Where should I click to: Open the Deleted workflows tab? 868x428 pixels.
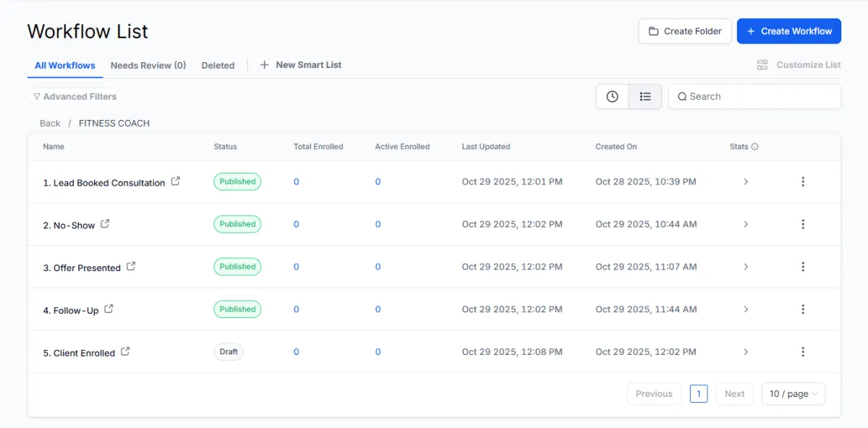(218, 65)
